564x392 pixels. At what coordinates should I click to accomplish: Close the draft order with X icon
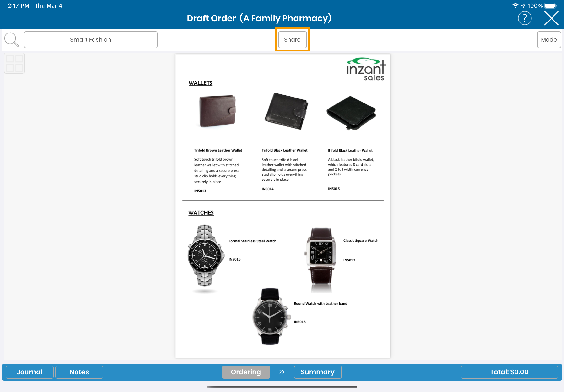coord(551,18)
